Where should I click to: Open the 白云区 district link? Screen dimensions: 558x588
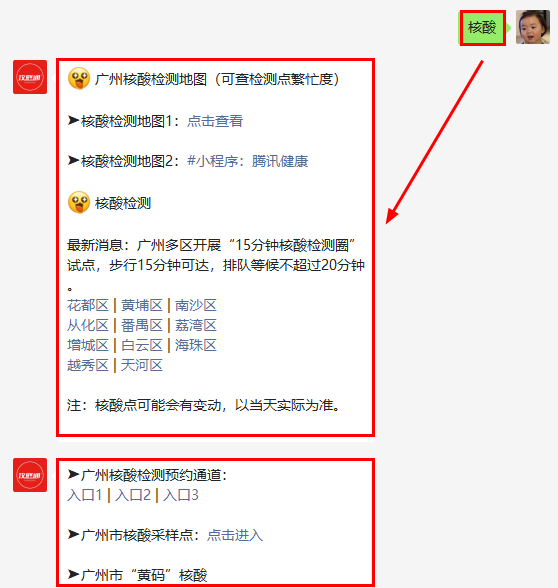click(x=142, y=345)
